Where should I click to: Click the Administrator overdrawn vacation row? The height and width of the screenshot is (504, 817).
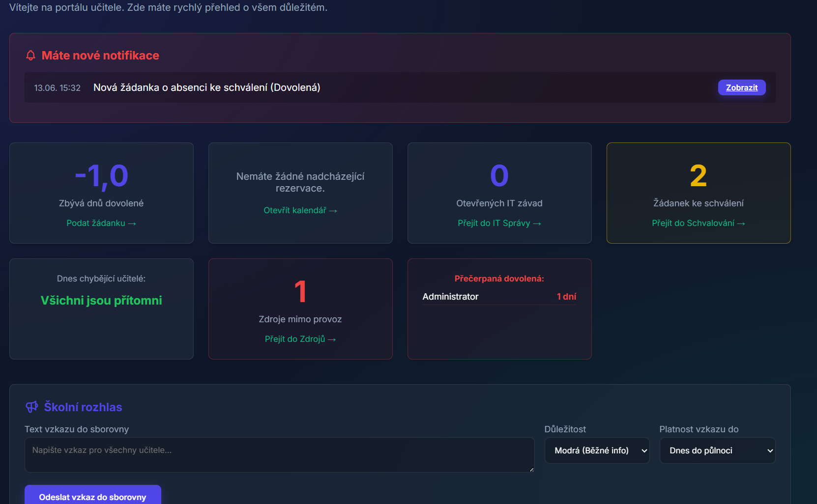point(499,297)
